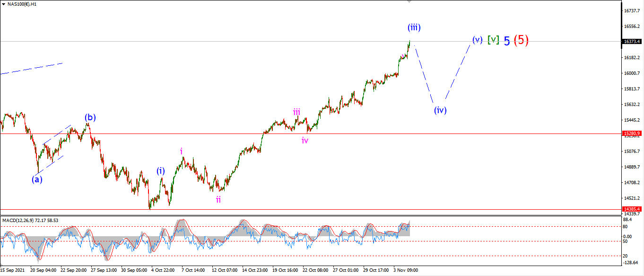Screen dimensions: 644x276
Task: Click the blue (i) wave label
Action: pyautogui.click(x=161, y=171)
